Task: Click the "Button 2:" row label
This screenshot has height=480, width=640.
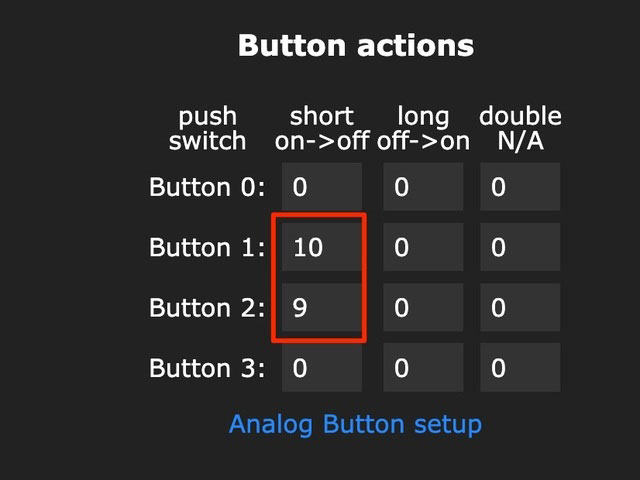Action: (x=208, y=308)
